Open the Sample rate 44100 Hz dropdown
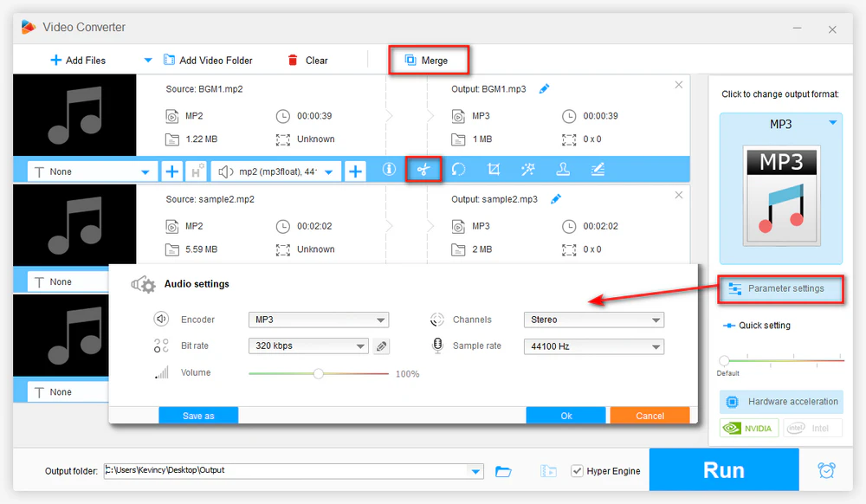Viewport: 866px width, 504px height. point(594,346)
